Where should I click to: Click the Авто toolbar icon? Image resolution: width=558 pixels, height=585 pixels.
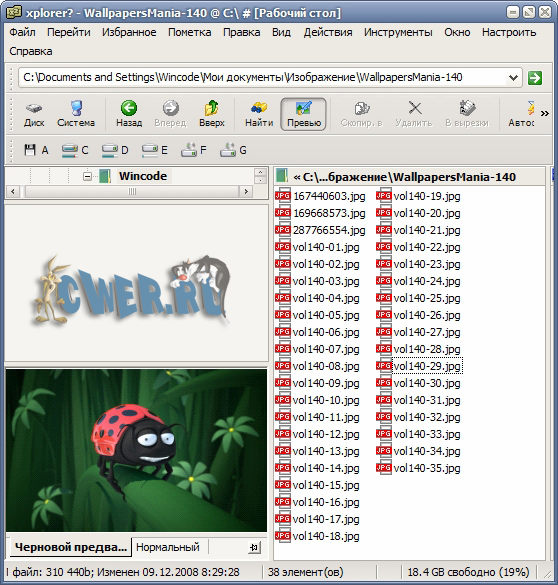pyautogui.click(x=521, y=115)
